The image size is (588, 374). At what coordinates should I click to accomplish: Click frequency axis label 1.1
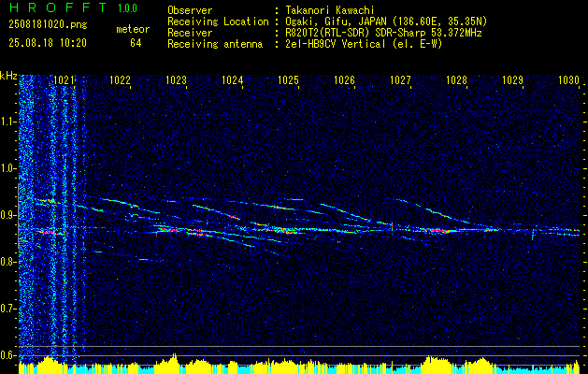[x=8, y=122]
